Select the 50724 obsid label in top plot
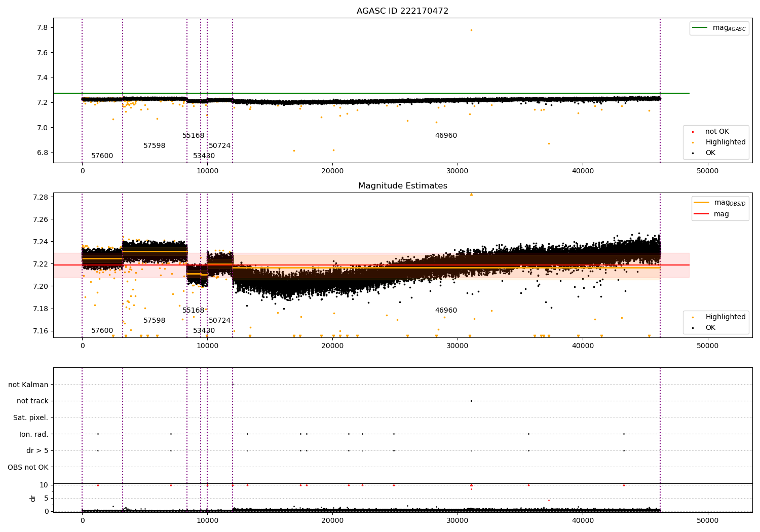Screen dimensions: 760x532 (220, 146)
